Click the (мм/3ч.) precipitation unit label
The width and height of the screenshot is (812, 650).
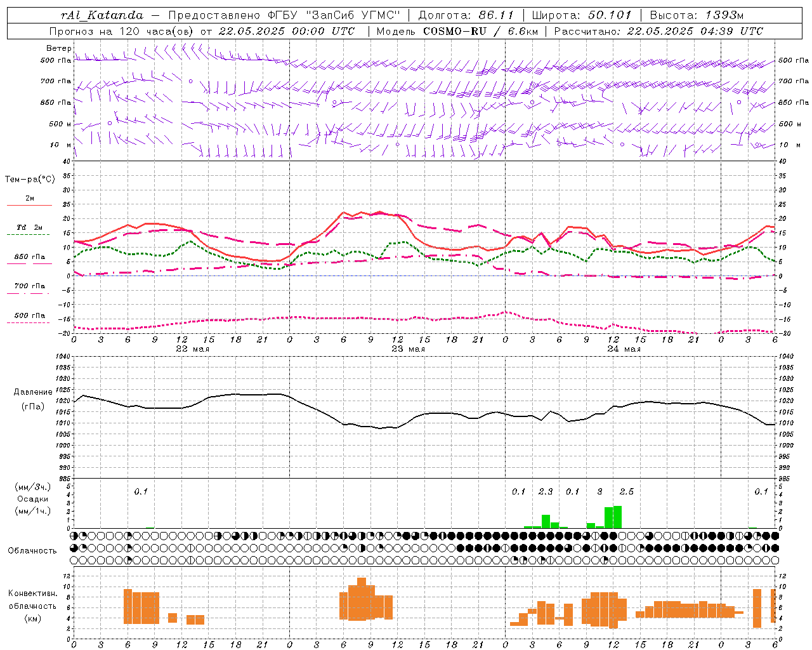pos(33,487)
